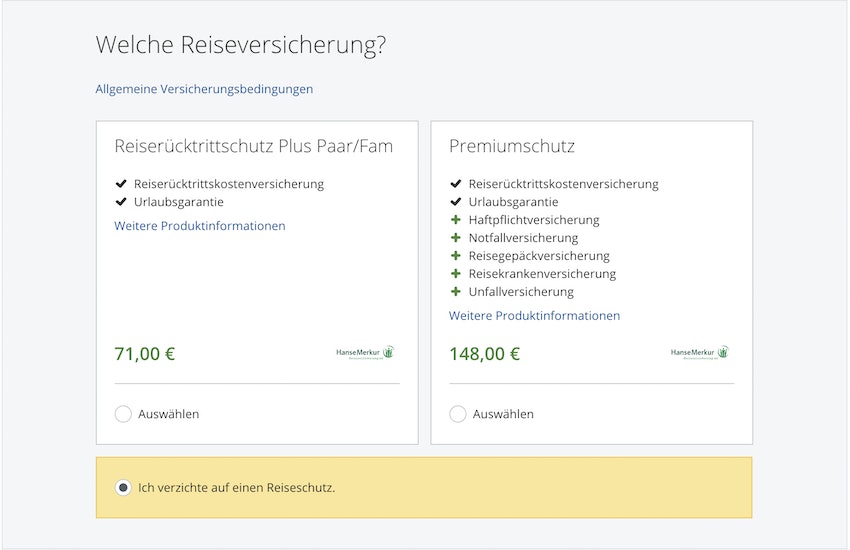The width and height of the screenshot is (850, 550).
Task: Click the 148,00 € price
Action: coord(484,354)
